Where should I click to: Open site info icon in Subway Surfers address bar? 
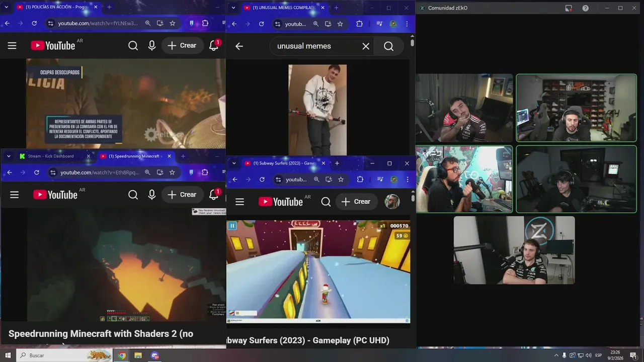point(278,179)
